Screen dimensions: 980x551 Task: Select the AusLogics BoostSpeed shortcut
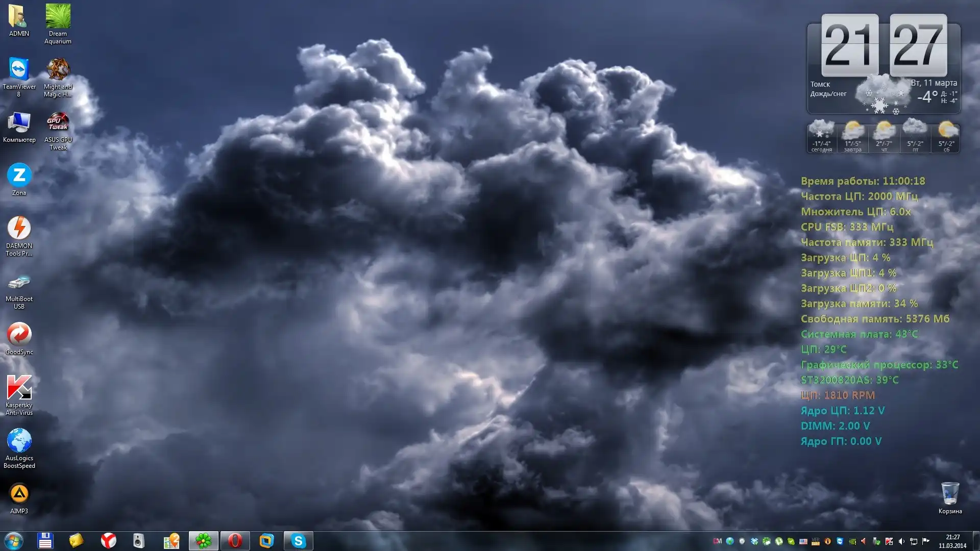(x=19, y=441)
